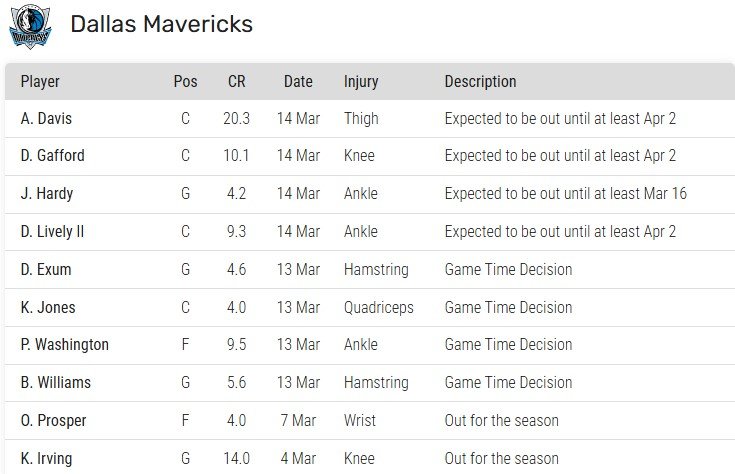
Task: Open A. Davis player link
Action: point(46,118)
